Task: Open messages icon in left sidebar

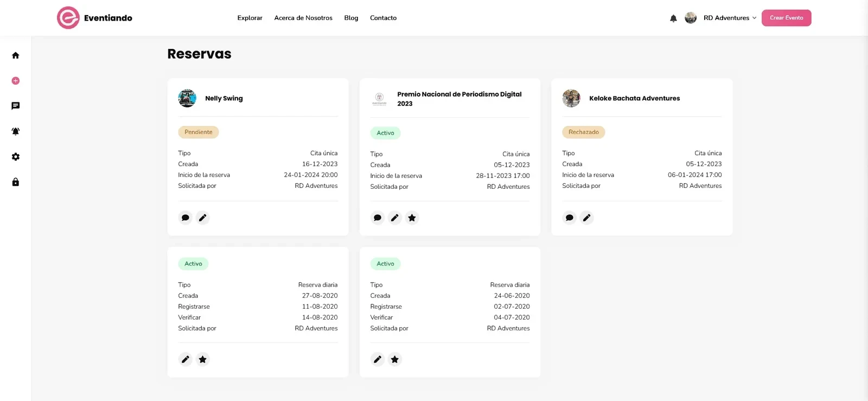Action: point(16,106)
